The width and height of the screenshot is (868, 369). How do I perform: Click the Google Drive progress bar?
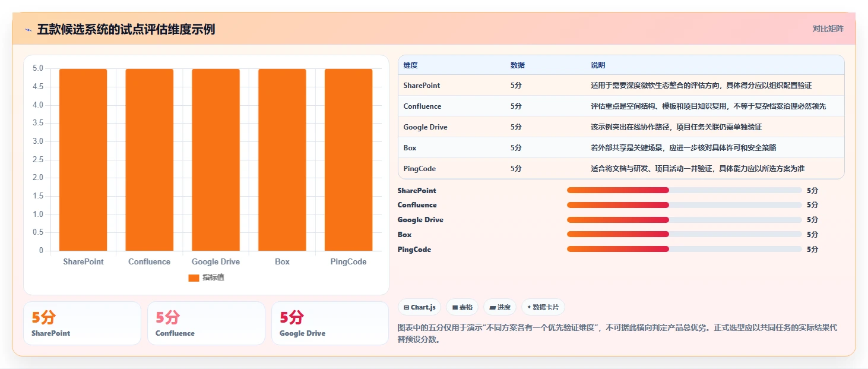coord(685,220)
